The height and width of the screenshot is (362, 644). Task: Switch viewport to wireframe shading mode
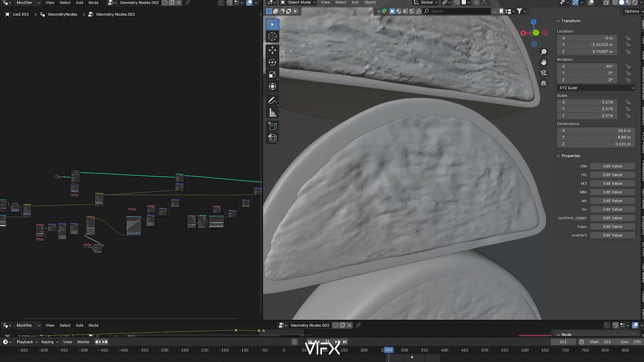(615, 3)
